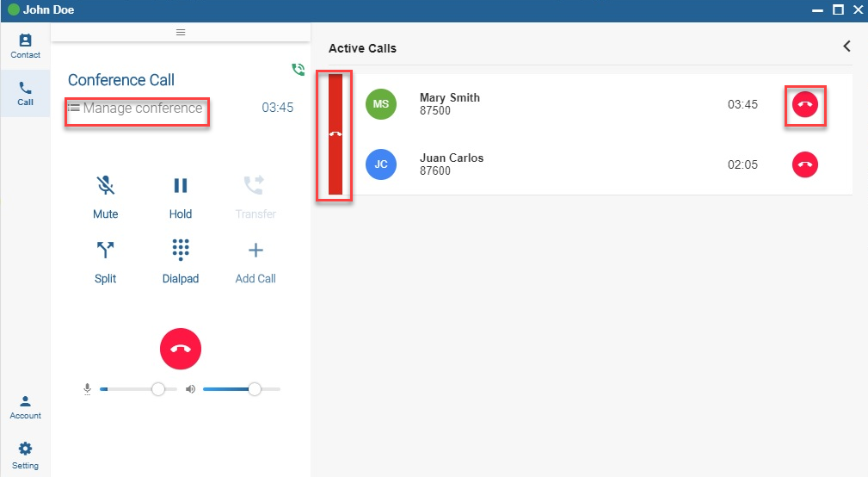Open Manage conference list
Image resolution: width=868 pixels, height=477 pixels.
pyautogui.click(x=136, y=108)
